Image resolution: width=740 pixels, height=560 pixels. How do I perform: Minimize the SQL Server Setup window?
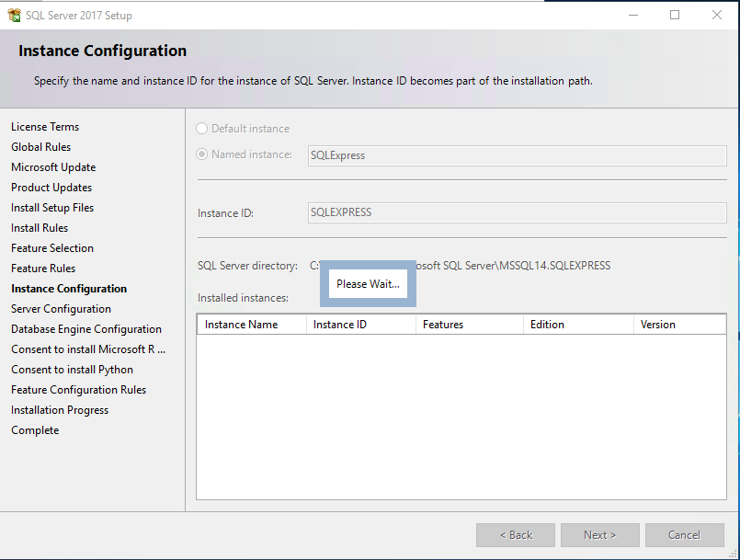click(x=633, y=15)
